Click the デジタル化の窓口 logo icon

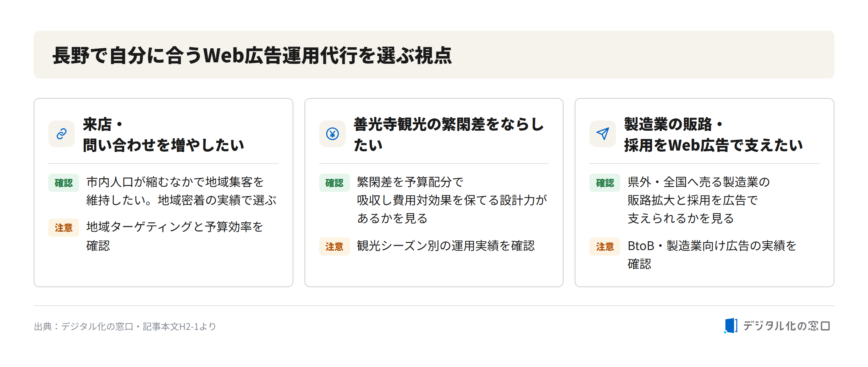pyautogui.click(x=731, y=326)
